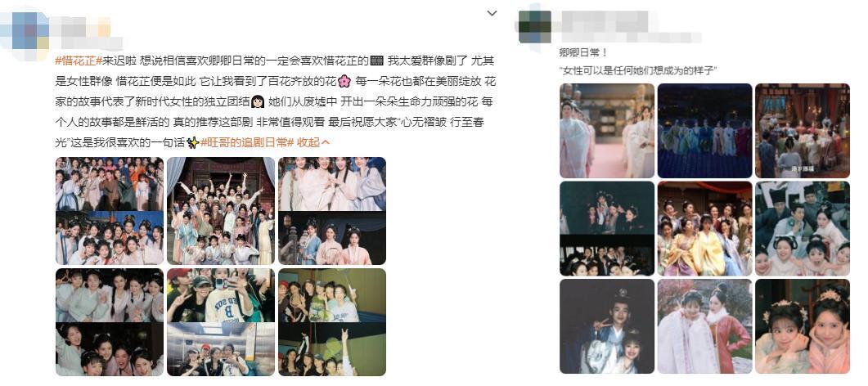The image size is (868, 386).
Task: View the night scene with colorful robes
Action: coord(704,131)
